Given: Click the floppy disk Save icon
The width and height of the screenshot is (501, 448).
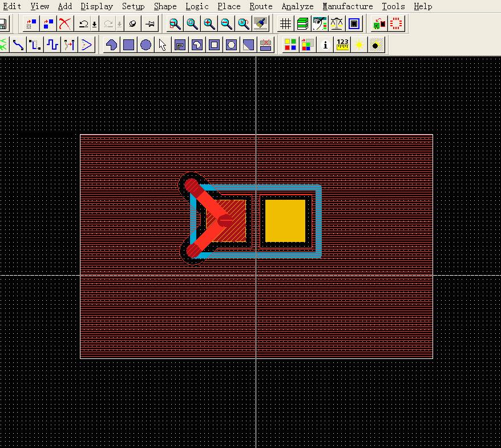Looking at the screenshot, I should click(x=3, y=24).
